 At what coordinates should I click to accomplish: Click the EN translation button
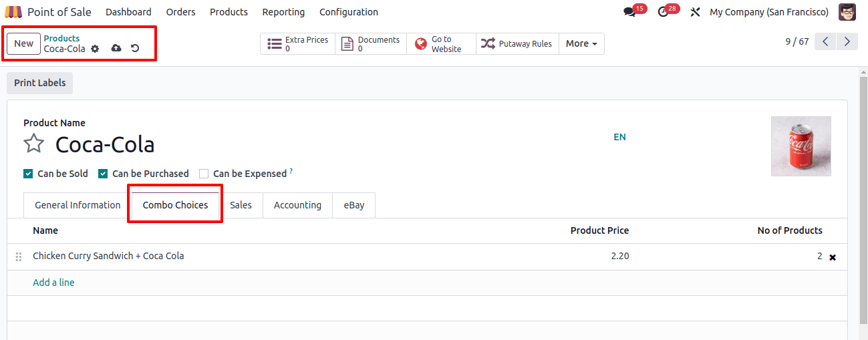coord(619,137)
